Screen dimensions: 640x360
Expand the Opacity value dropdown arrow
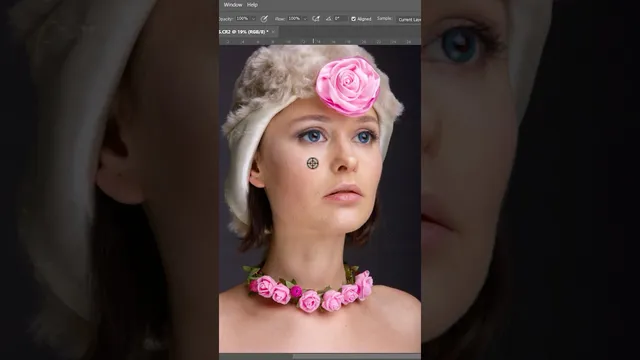(253, 19)
